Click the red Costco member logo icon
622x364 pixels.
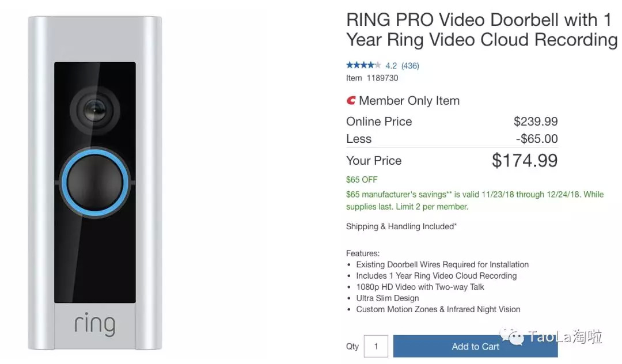point(351,101)
